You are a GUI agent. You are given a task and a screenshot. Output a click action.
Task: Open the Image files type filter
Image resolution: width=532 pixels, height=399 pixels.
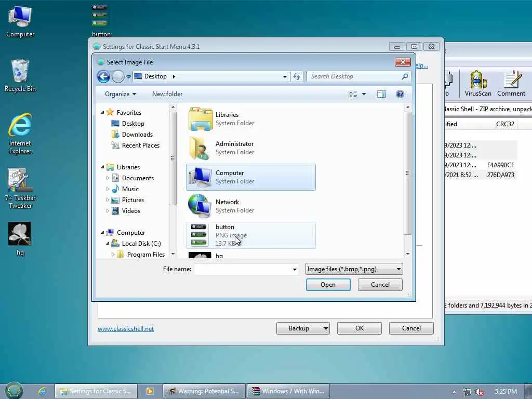pyautogui.click(x=354, y=269)
